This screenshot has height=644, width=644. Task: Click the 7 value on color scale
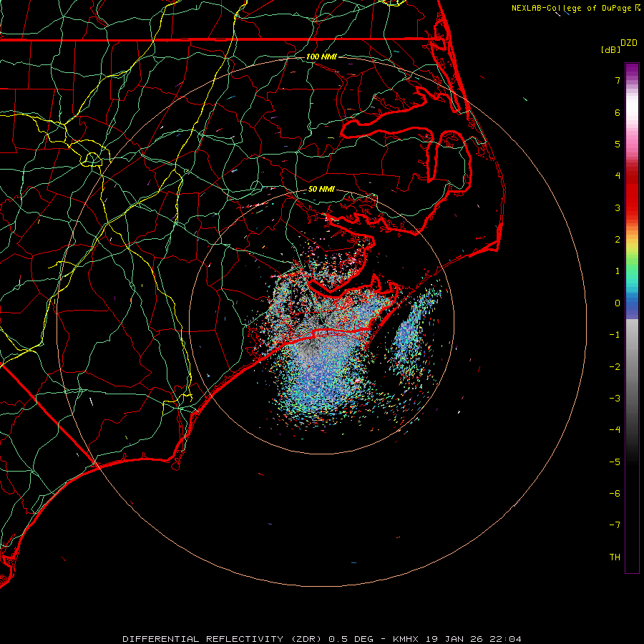coord(618,80)
